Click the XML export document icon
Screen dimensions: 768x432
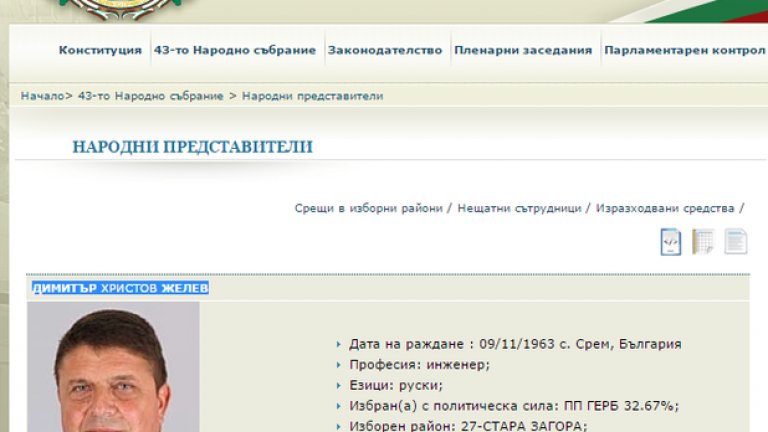671,242
